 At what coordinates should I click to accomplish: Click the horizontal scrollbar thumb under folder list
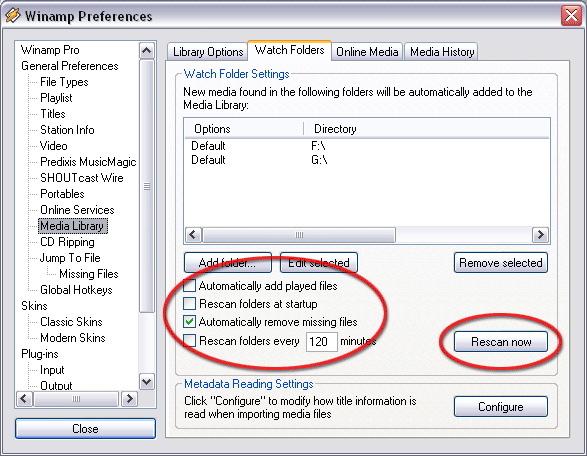299,235
